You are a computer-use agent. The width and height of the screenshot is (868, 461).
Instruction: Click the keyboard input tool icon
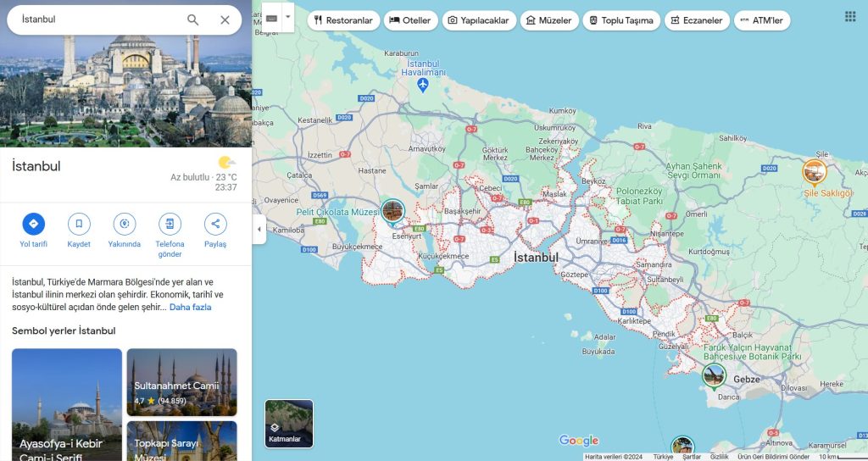pos(271,17)
